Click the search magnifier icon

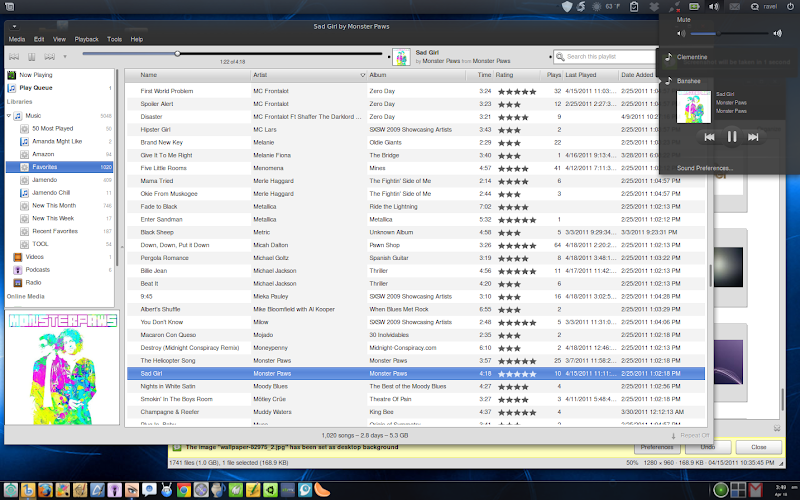click(560, 57)
